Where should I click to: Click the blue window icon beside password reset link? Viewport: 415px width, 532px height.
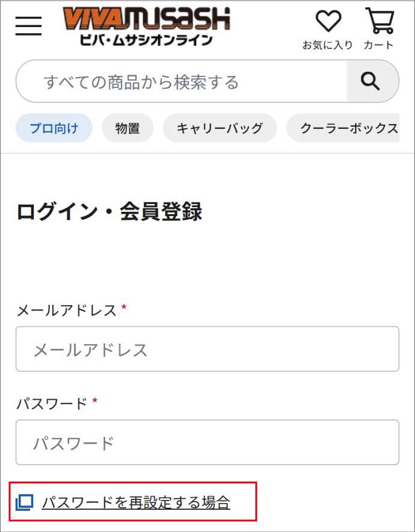(23, 501)
